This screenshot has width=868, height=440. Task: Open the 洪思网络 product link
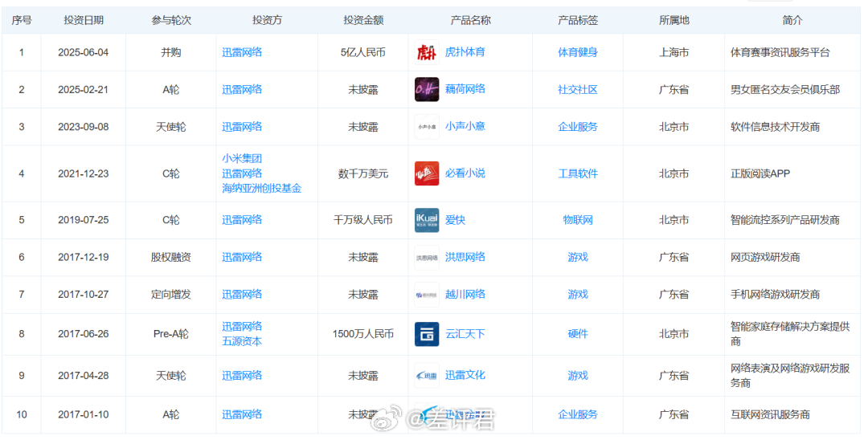(465, 256)
